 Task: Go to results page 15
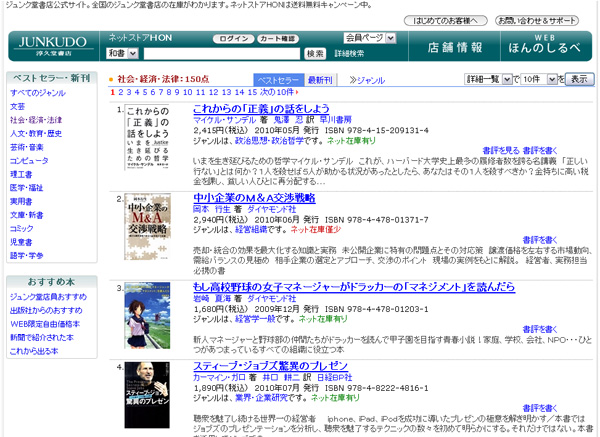click(x=253, y=92)
